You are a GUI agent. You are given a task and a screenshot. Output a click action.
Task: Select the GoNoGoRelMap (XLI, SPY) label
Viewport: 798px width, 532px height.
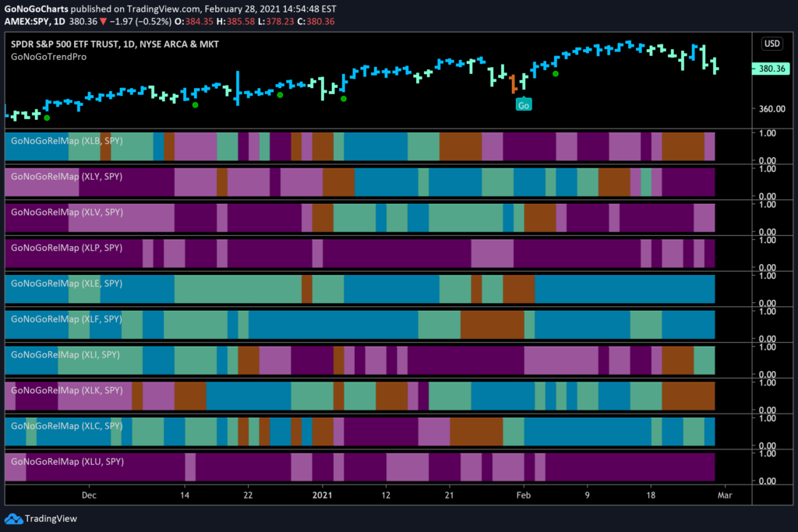pyautogui.click(x=65, y=354)
